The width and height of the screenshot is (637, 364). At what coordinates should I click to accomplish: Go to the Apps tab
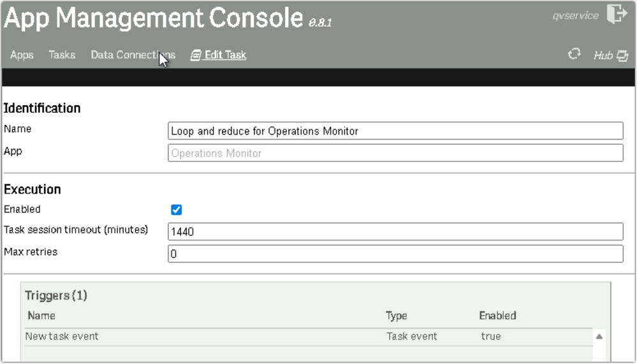point(22,55)
